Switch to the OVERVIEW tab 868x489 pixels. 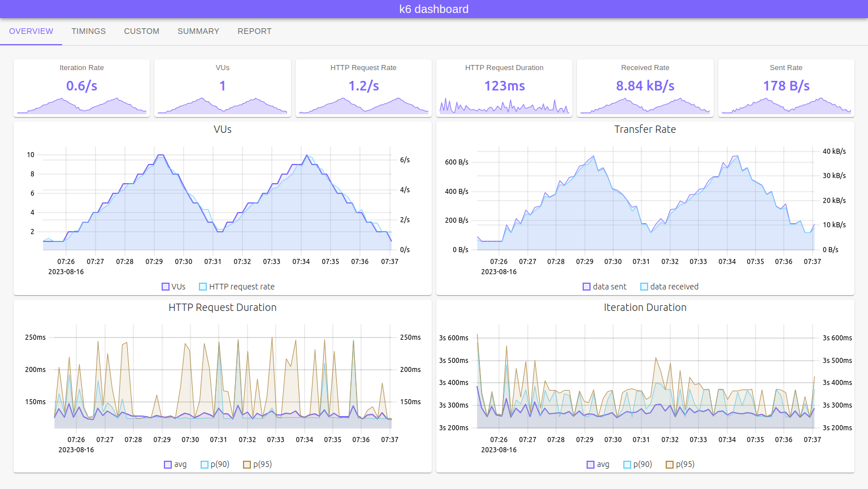click(31, 31)
